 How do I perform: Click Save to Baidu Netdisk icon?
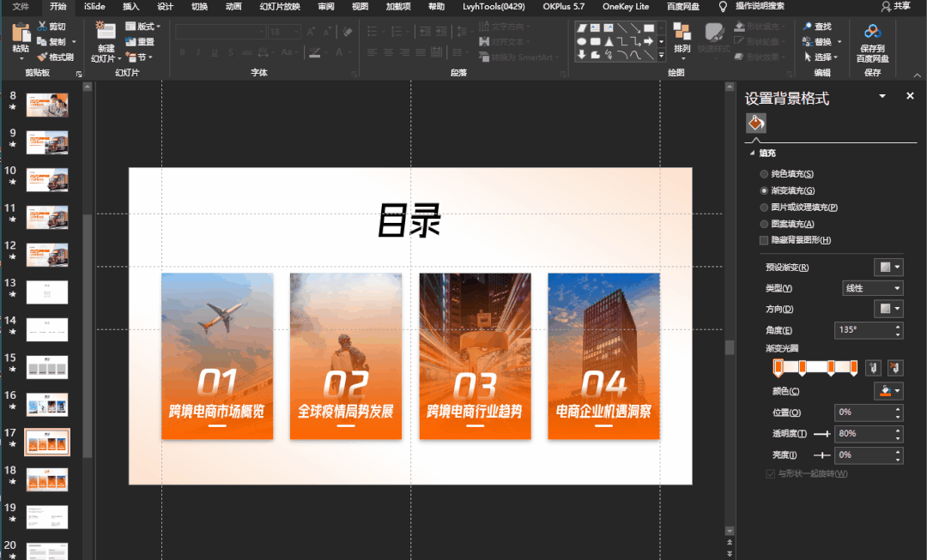872,33
